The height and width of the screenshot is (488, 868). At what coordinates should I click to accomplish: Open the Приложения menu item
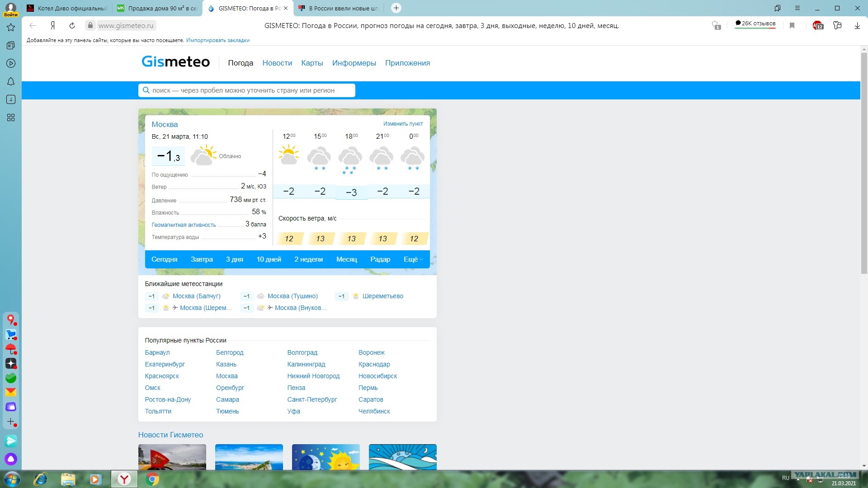[407, 63]
